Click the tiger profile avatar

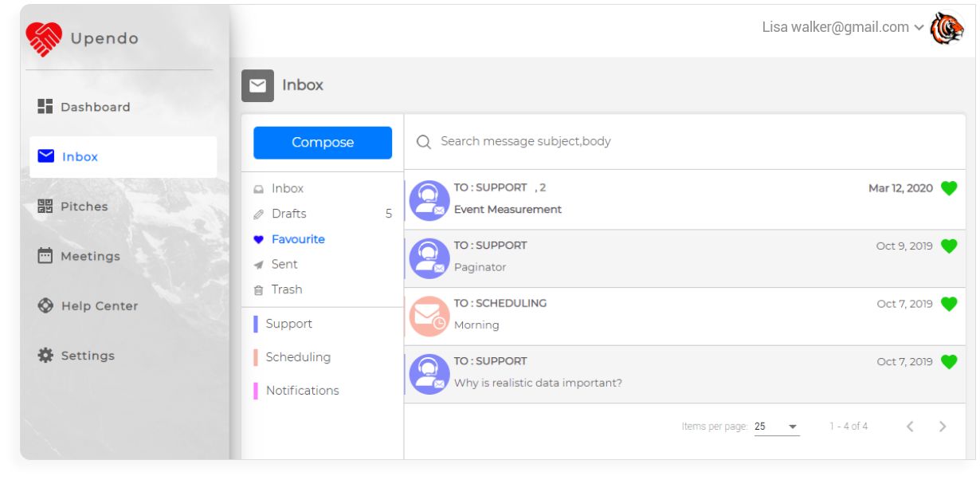click(947, 29)
